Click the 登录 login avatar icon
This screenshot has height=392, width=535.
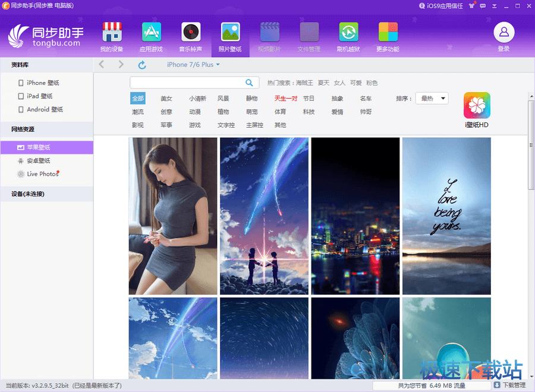pyautogui.click(x=503, y=32)
